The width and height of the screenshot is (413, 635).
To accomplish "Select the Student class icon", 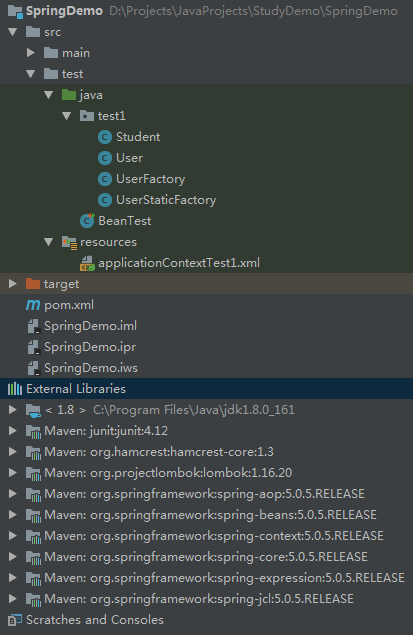I will pos(104,137).
